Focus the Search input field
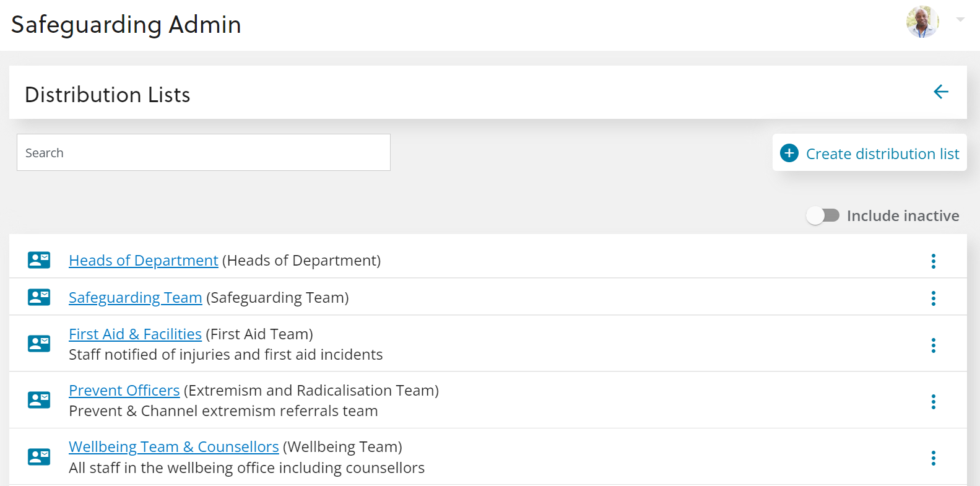Screen dimensions: 980x486 click(203, 152)
